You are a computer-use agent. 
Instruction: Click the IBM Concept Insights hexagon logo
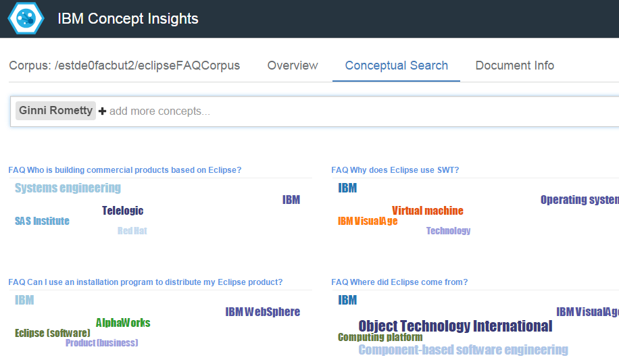click(26, 18)
